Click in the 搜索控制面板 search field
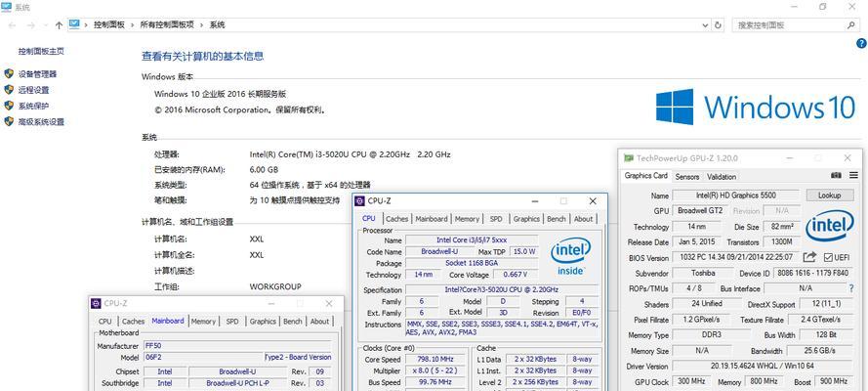The height and width of the screenshot is (391, 868). [x=789, y=24]
